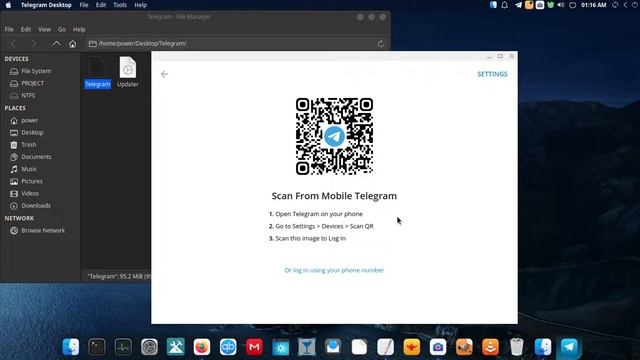The width and height of the screenshot is (640, 360).
Task: Launch VLC media player from dock
Action: pos(490,347)
